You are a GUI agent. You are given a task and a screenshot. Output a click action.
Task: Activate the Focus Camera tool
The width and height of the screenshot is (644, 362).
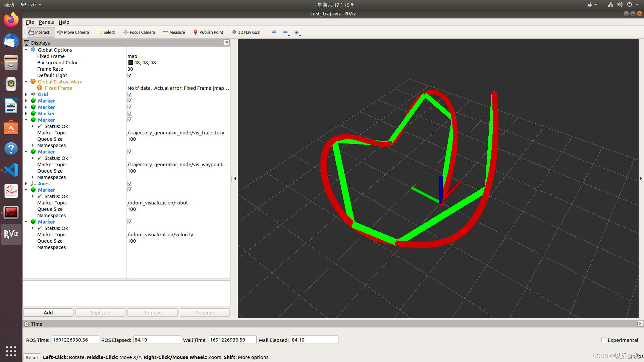coord(139,32)
